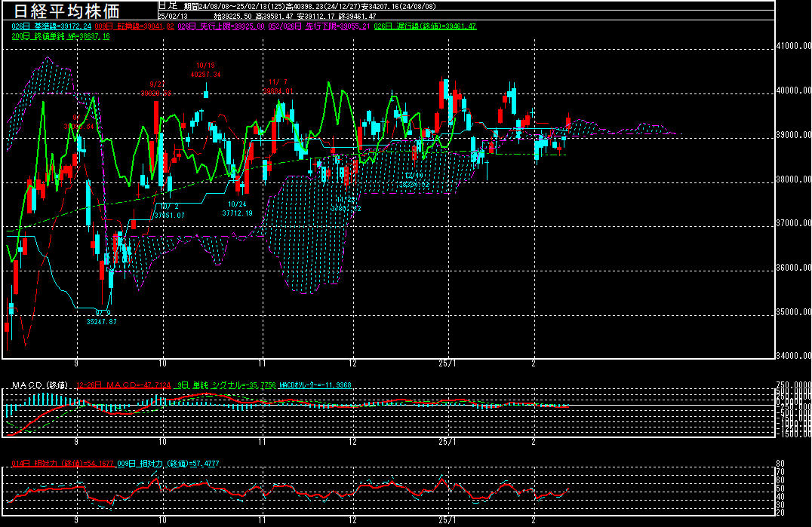Select the 014日 相対力(終値)=54.1677 legend
812x527 pixels.
tap(63, 464)
